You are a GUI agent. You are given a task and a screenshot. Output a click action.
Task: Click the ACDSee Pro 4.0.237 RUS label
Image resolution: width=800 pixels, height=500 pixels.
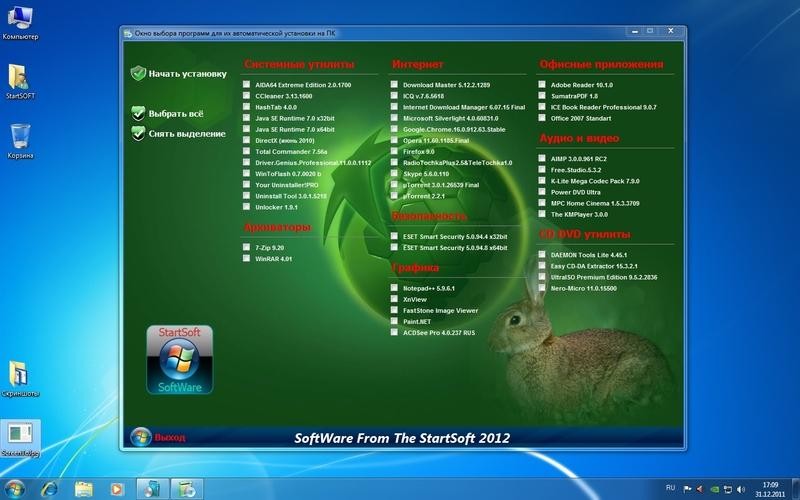pos(439,333)
